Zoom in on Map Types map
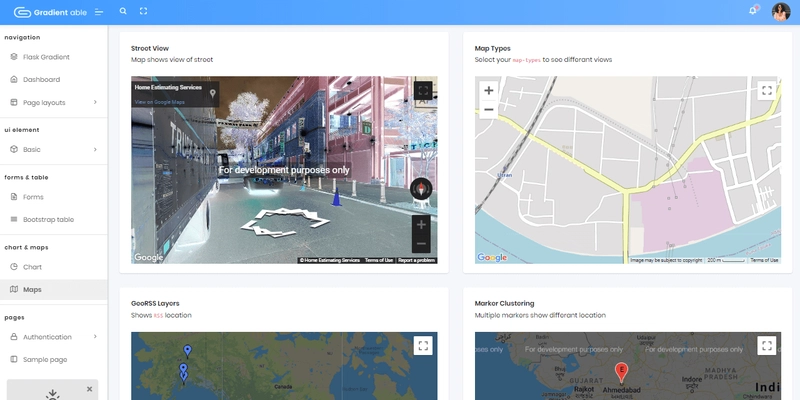Image resolution: width=800 pixels, height=400 pixels. click(488, 90)
